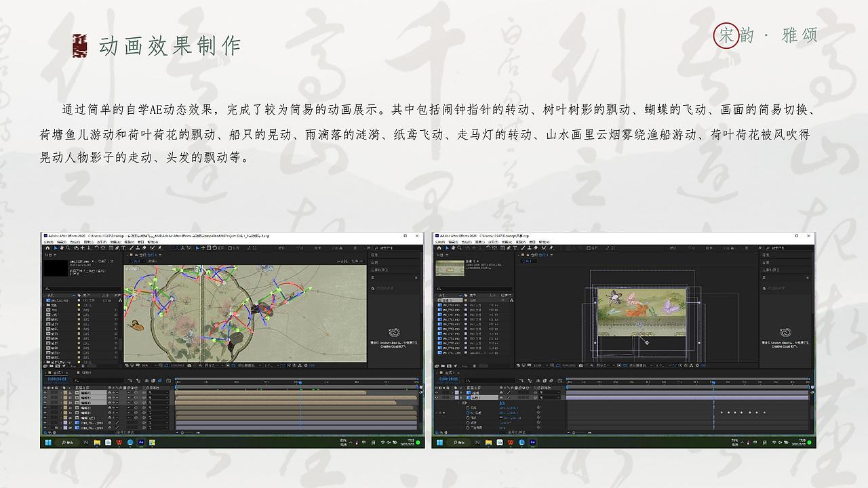Collapse layer 2's twirl arrow in right timeline
The width and height of the screenshot is (868, 488).
[453, 398]
